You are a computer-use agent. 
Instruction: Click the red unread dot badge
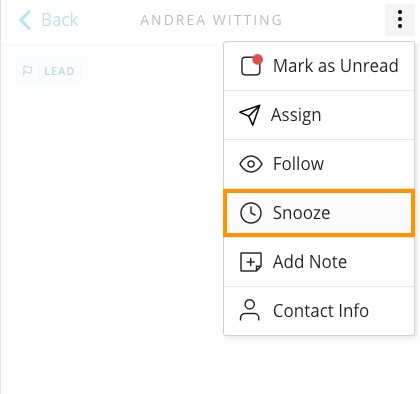click(x=257, y=60)
